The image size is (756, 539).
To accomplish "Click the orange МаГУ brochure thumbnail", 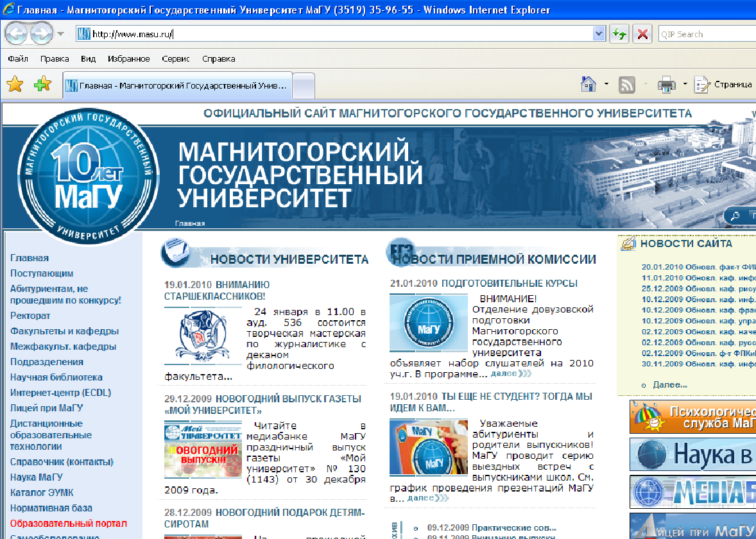I will click(x=429, y=448).
